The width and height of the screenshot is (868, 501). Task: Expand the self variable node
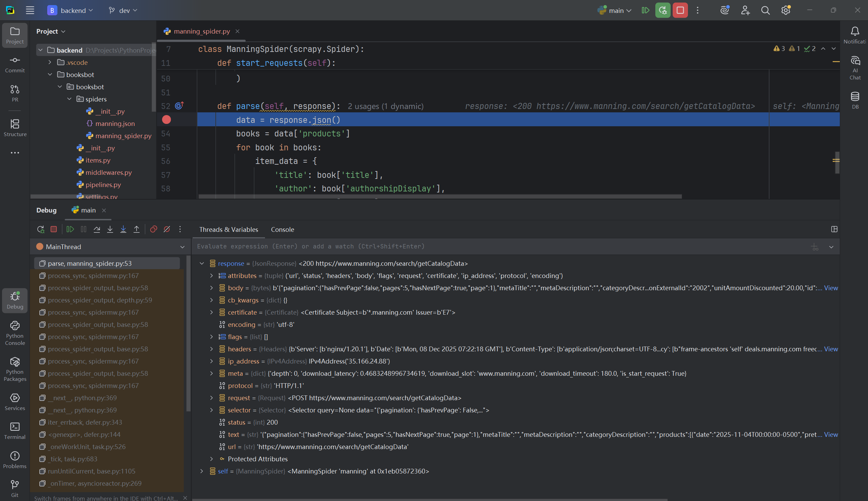tap(202, 471)
